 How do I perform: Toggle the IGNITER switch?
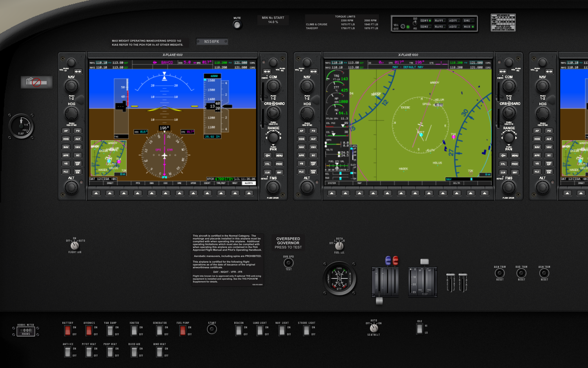(134, 330)
